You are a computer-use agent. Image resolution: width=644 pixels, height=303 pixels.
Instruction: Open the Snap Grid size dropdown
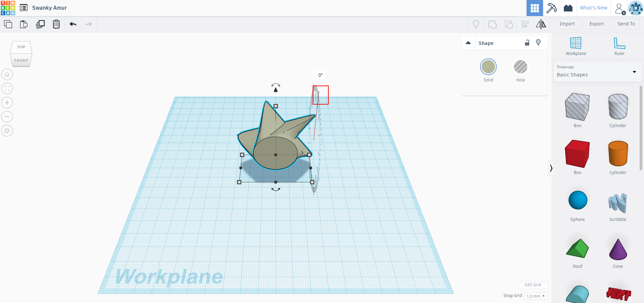tap(536, 296)
